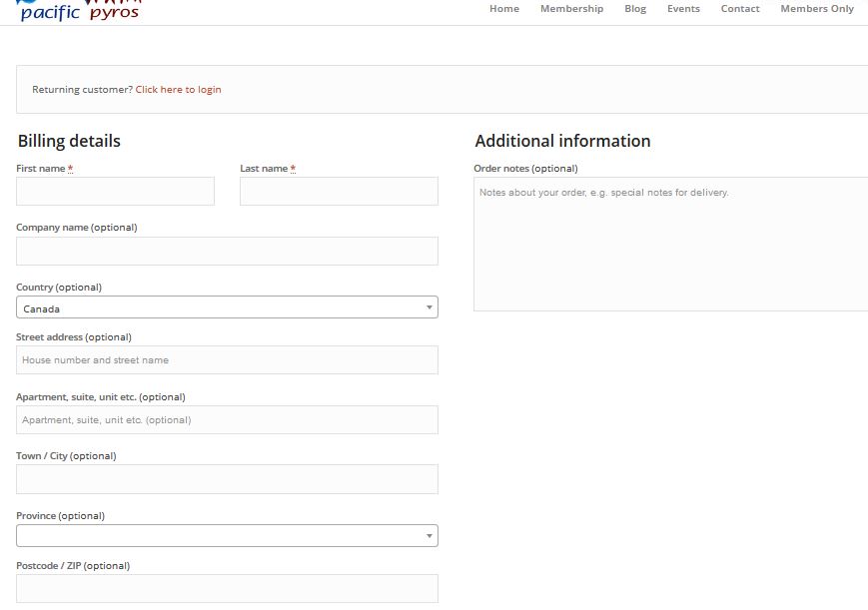Open the Home menu item
The height and width of the screenshot is (610, 868).
(x=504, y=9)
